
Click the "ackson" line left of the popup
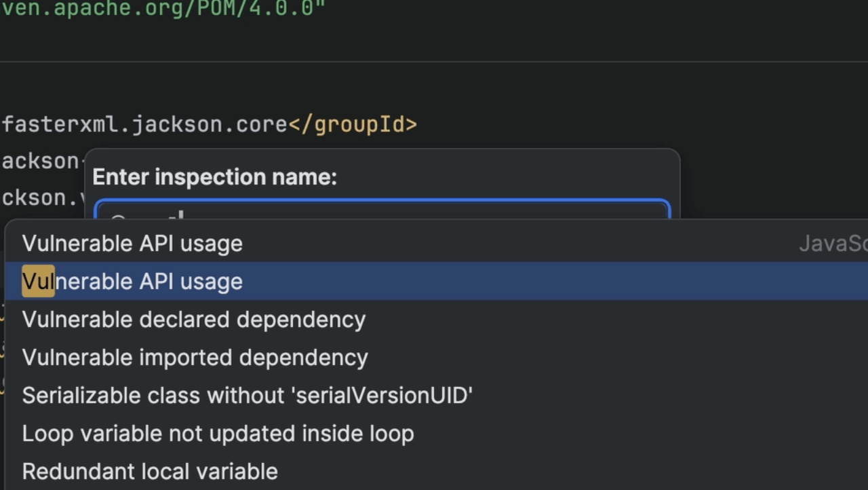tap(41, 162)
